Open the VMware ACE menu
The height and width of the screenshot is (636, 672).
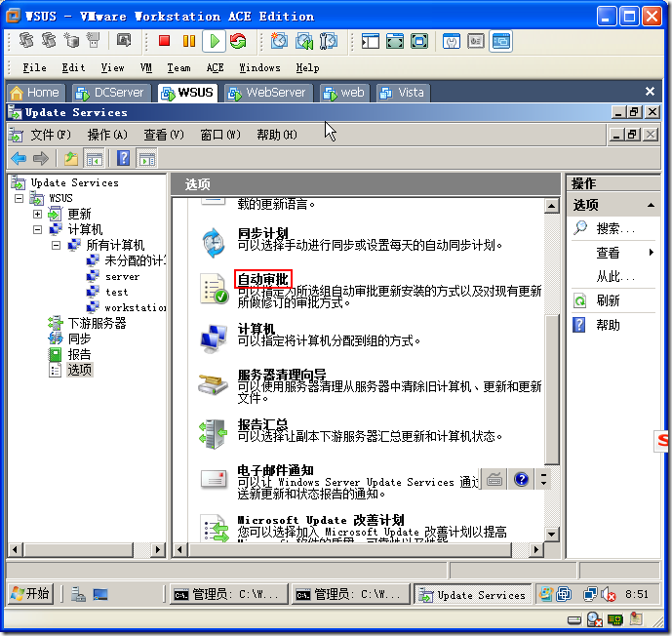tap(216, 67)
